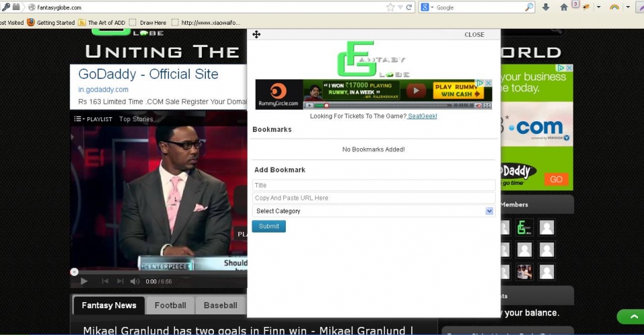Image resolution: width=644 pixels, height=335 pixels.
Task: Click the AdChoices icon on the RummyCircle ad
Action: coord(480,83)
